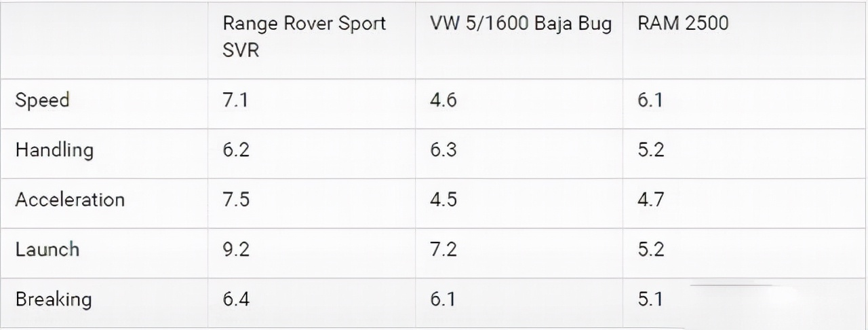The width and height of the screenshot is (868, 330).
Task: Select Baja Bug's Speed value 4.6
Action: point(443,100)
